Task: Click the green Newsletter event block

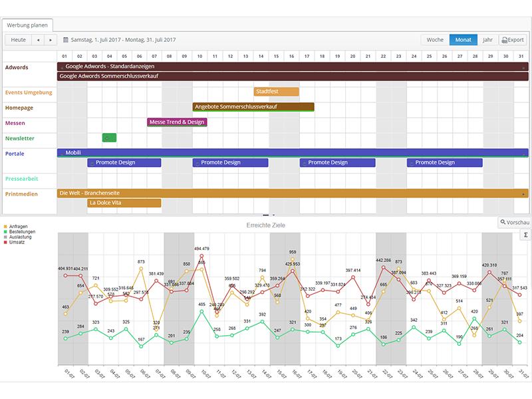Action: coord(109,138)
